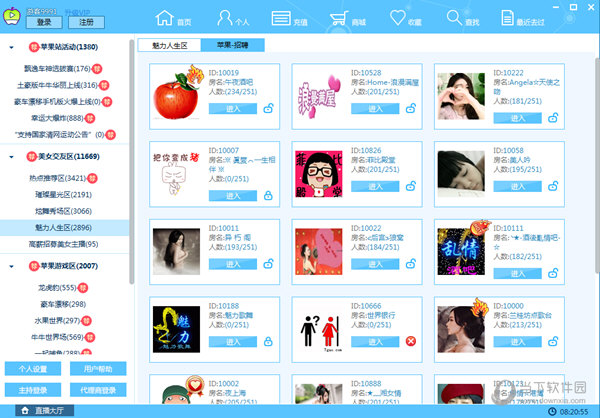Click the 注册 register button
Viewport: 600px width, 418px height.
tap(86, 22)
